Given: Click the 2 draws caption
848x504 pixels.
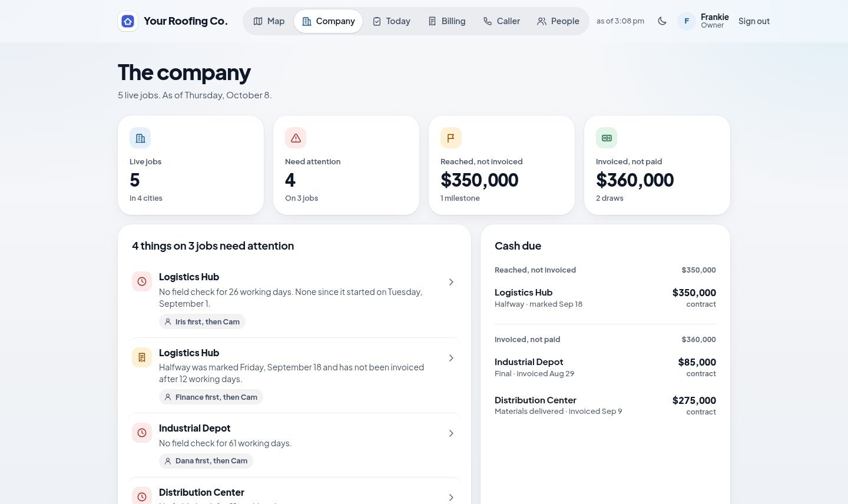Looking at the screenshot, I should click(609, 198).
